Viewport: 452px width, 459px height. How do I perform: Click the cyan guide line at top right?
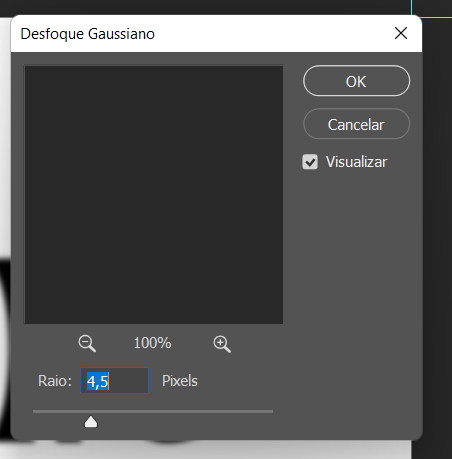point(433,17)
